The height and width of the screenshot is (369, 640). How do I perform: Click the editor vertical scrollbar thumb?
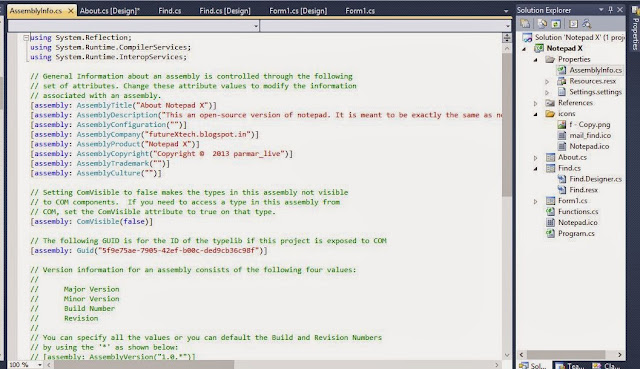click(x=507, y=124)
